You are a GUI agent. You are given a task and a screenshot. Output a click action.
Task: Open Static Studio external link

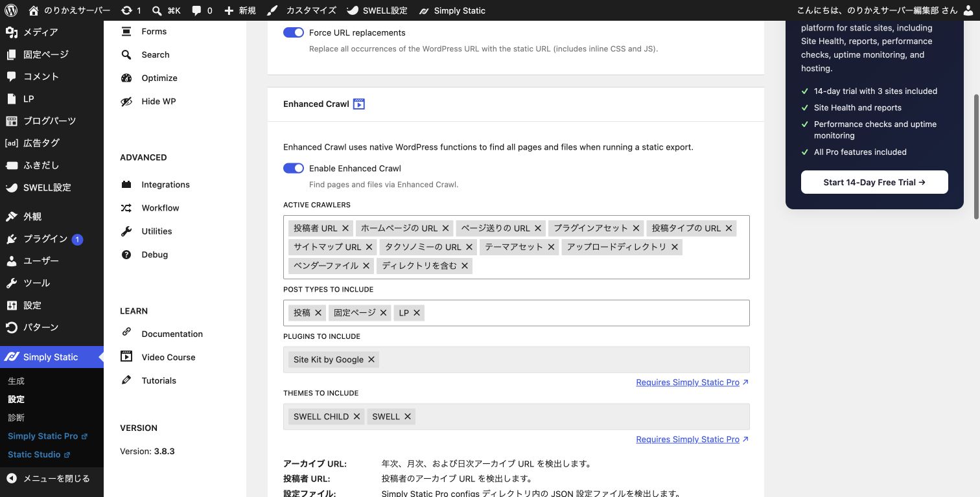pos(39,455)
